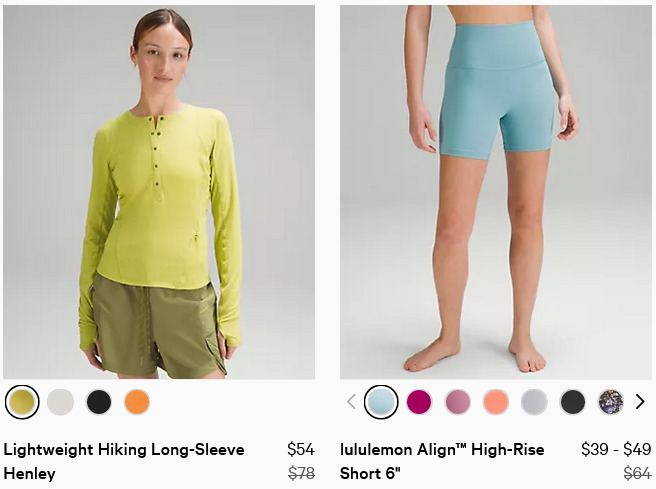Select the multicolor print Align Short swatch

611,402
